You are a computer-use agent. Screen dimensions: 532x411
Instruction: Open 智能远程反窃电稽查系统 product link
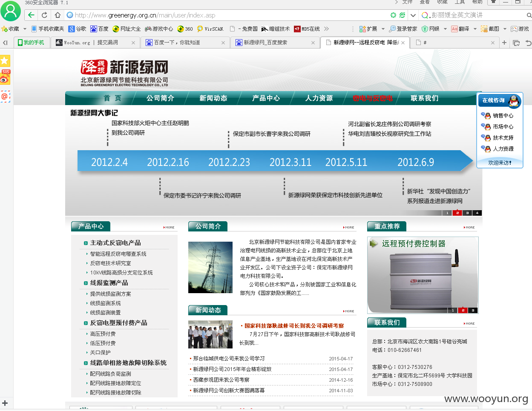[118, 254]
